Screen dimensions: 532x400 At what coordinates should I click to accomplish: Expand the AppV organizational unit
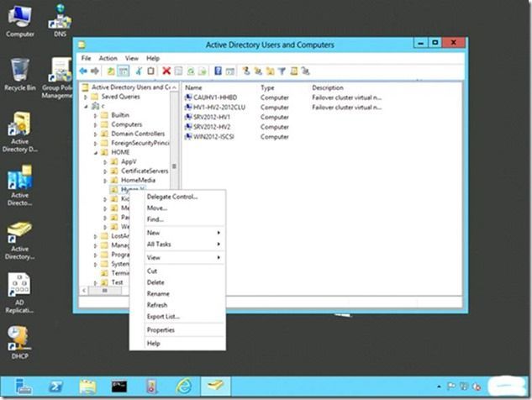point(105,162)
